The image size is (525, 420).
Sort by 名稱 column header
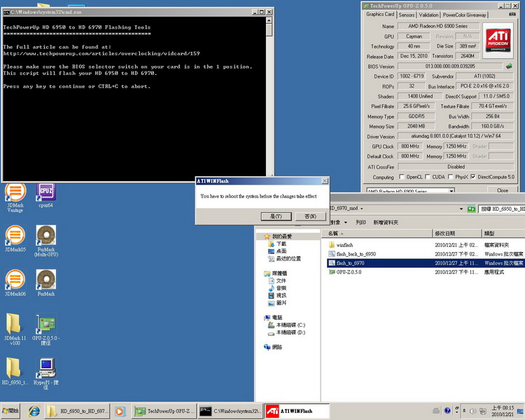coord(377,233)
